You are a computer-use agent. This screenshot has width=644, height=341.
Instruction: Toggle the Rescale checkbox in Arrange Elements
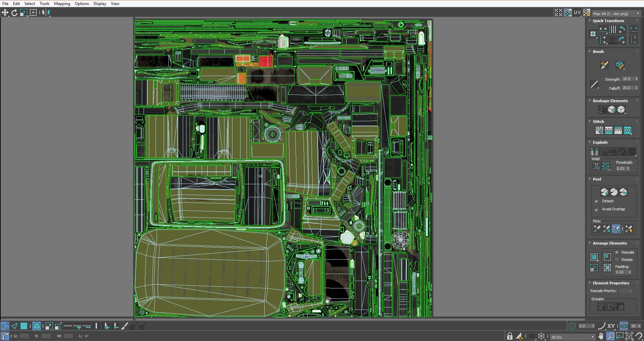[x=616, y=252]
